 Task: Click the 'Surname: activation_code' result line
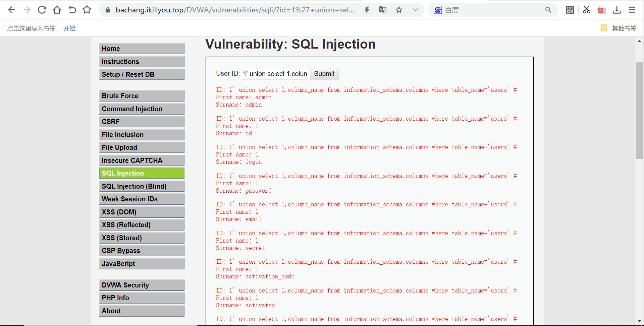click(x=255, y=276)
